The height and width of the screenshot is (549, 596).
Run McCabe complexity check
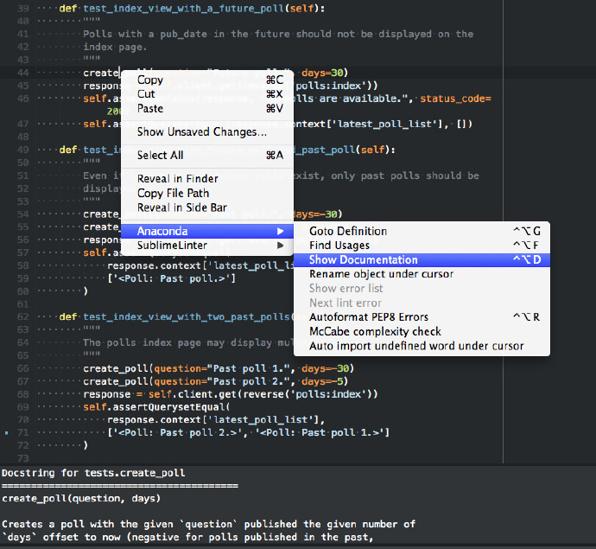click(x=422, y=332)
